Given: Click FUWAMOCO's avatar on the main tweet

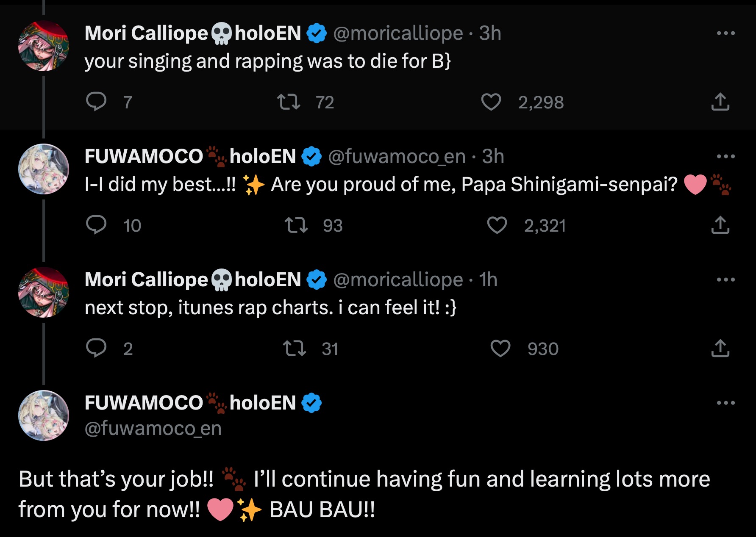Looking at the screenshot, I should click(x=44, y=415).
